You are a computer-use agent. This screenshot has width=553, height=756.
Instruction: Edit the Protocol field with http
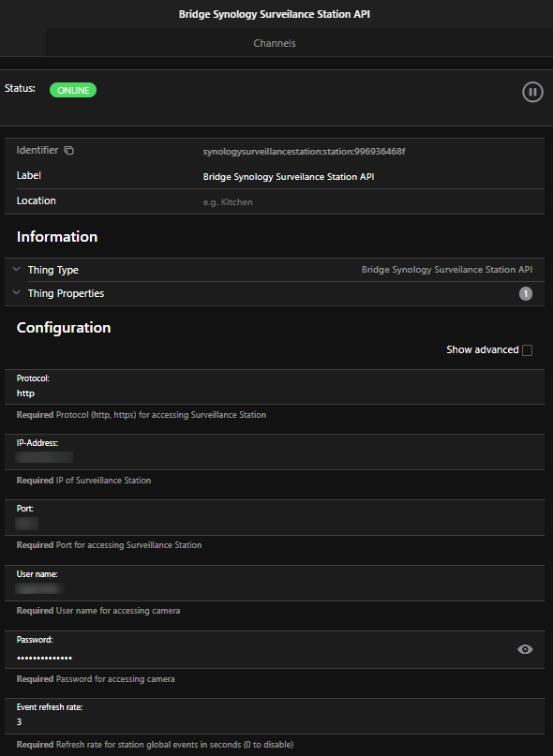tap(275, 387)
